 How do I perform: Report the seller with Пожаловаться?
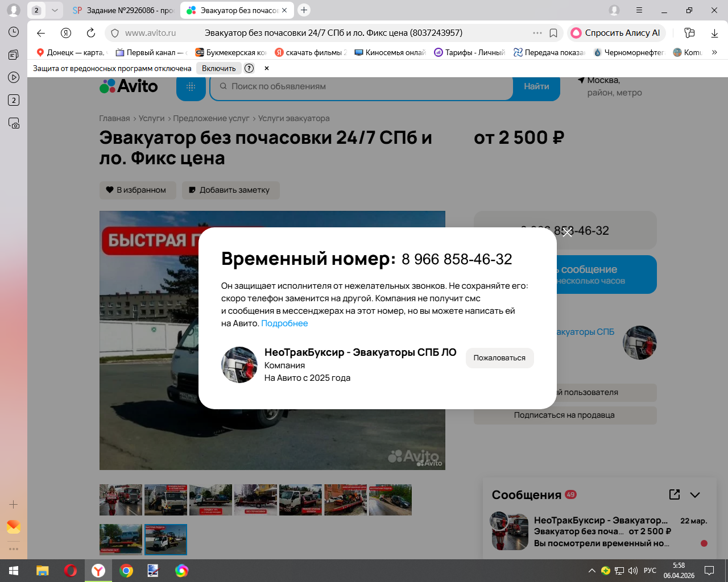[x=499, y=358]
